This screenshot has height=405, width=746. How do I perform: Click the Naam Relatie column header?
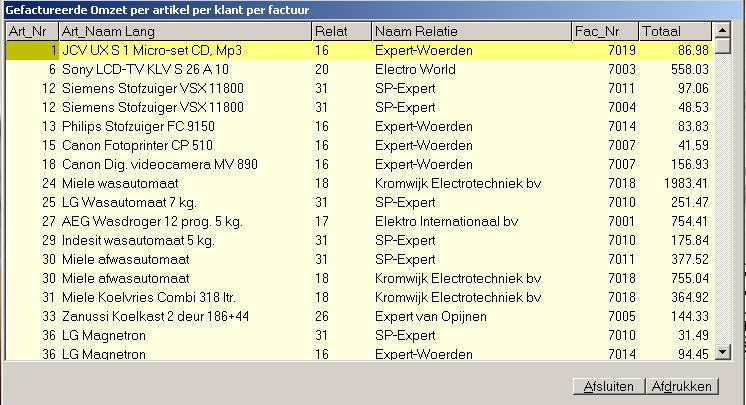471,31
